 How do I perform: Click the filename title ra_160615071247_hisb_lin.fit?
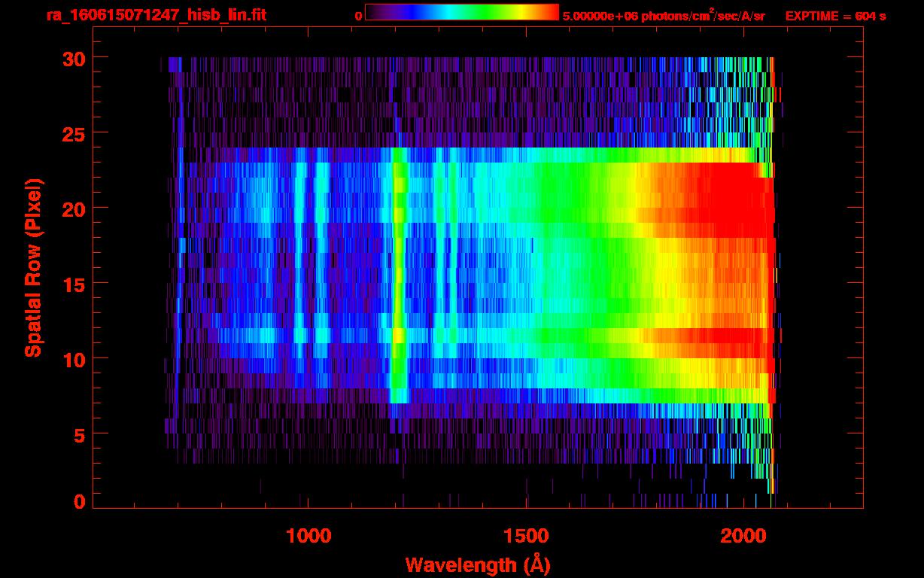[x=156, y=15]
